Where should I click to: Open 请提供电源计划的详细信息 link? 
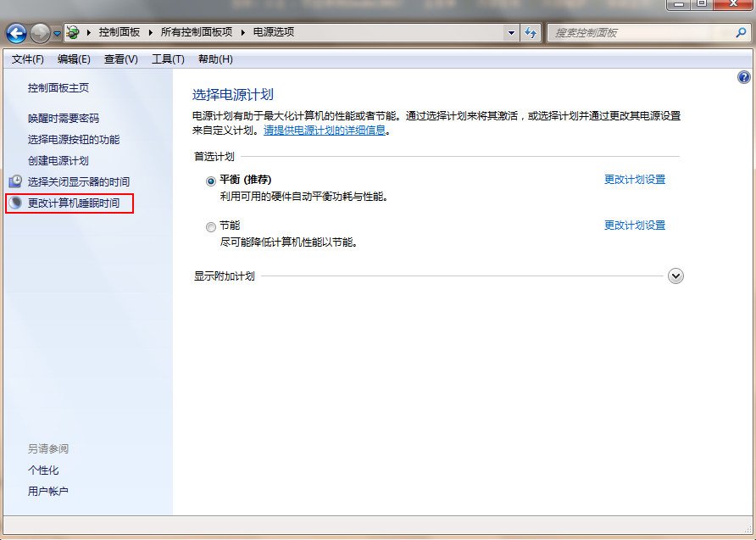325,131
